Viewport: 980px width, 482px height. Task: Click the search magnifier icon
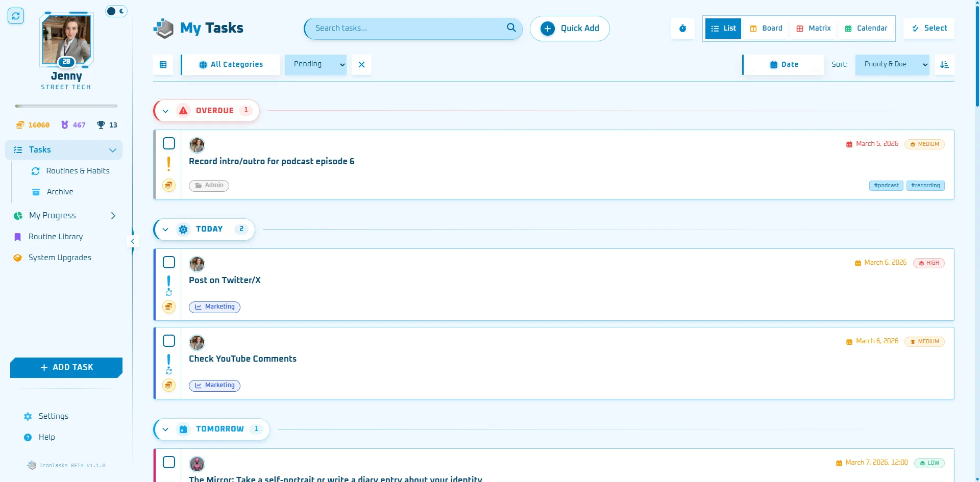pos(511,28)
